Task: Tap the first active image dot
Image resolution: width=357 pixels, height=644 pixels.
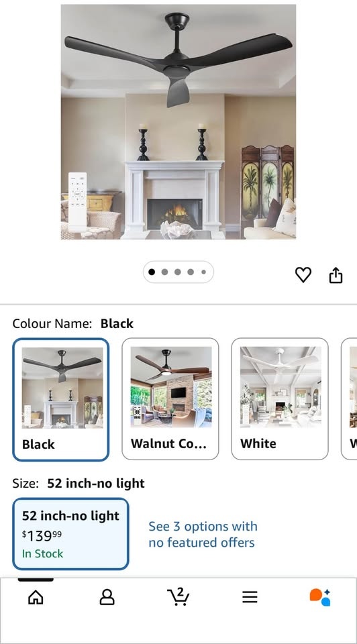Action: [x=152, y=272]
